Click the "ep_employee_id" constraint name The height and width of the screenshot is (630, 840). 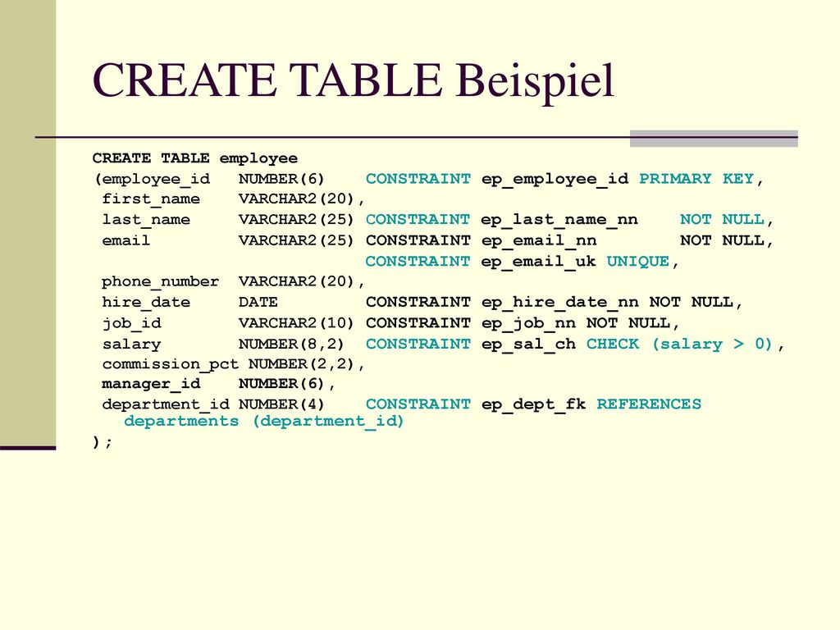click(x=555, y=179)
